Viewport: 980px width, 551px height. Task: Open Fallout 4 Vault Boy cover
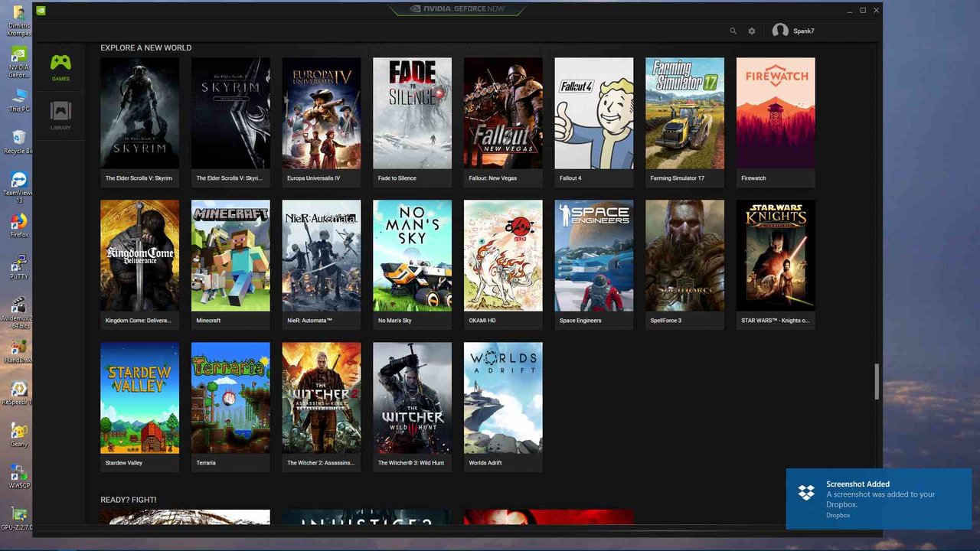click(x=594, y=113)
